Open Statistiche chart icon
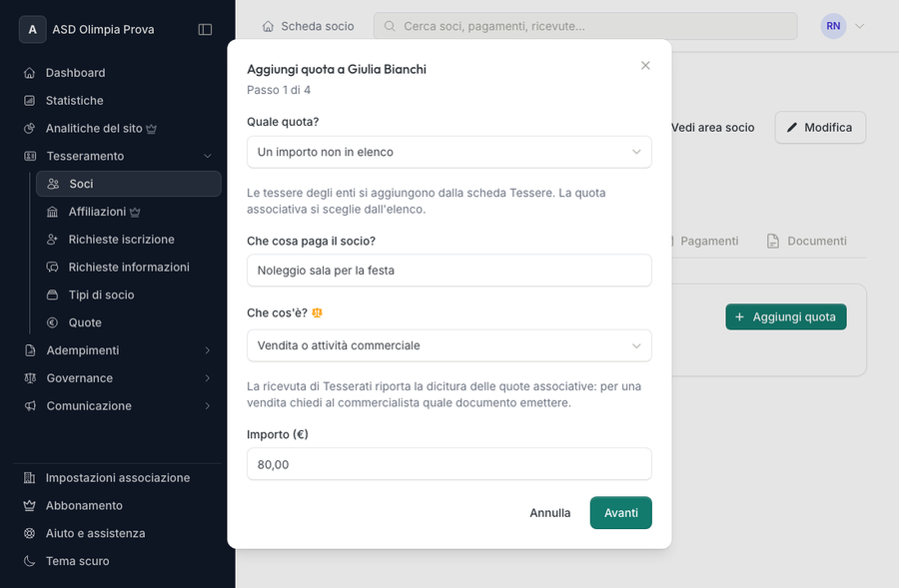The height and width of the screenshot is (588, 899). click(x=29, y=100)
